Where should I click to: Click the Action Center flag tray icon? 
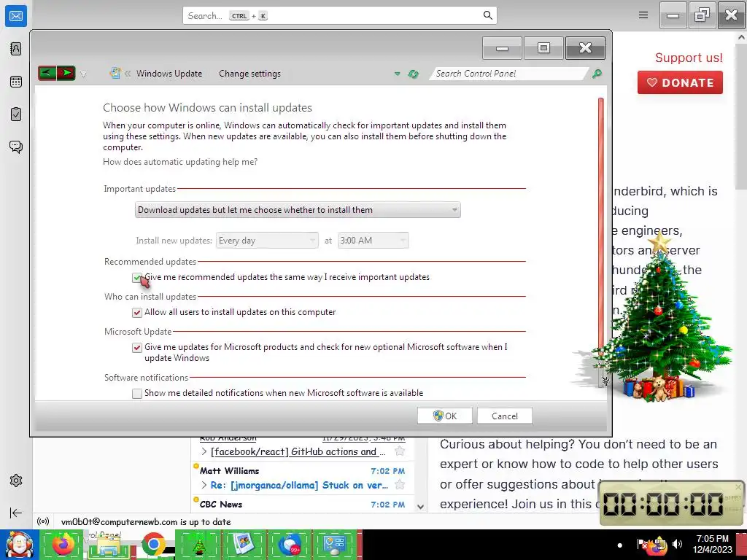pyautogui.click(x=643, y=544)
